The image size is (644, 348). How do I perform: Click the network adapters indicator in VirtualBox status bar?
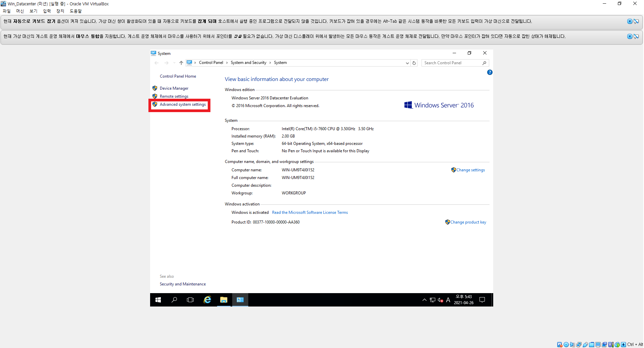[x=579, y=344]
